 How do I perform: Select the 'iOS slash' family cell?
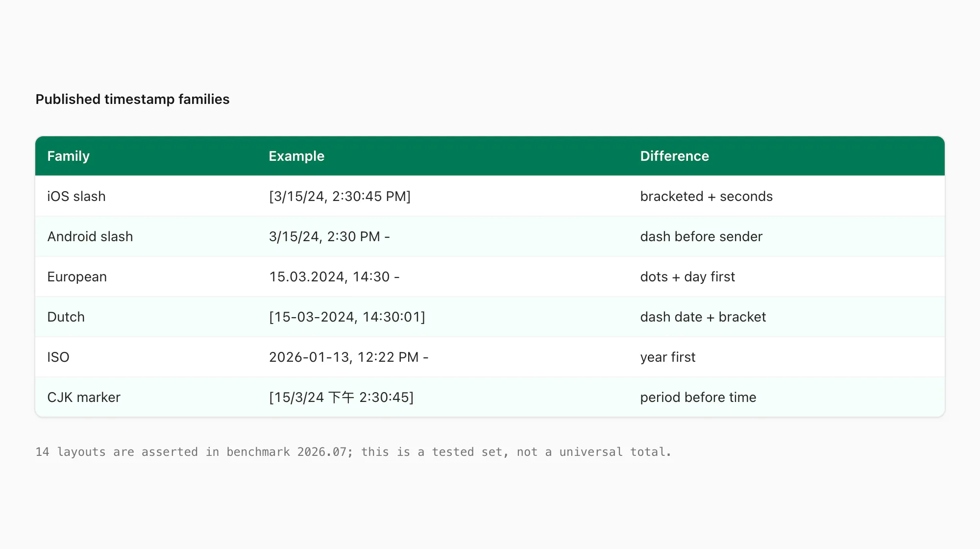point(76,196)
